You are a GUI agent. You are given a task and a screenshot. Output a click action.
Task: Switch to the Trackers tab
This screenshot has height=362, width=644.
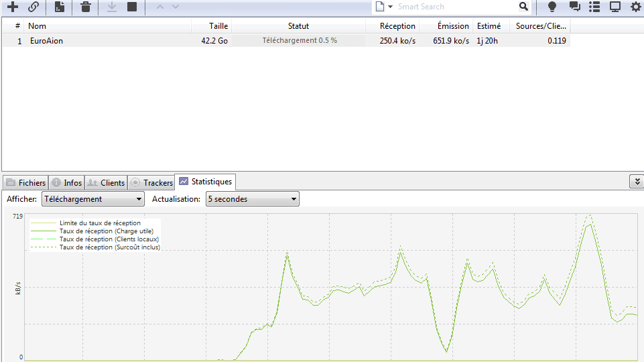(151, 183)
